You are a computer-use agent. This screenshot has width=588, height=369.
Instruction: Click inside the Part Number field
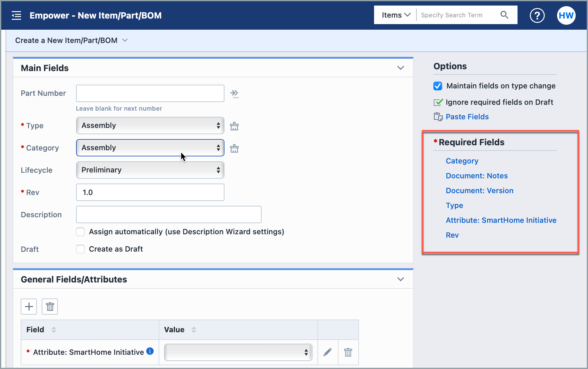150,93
